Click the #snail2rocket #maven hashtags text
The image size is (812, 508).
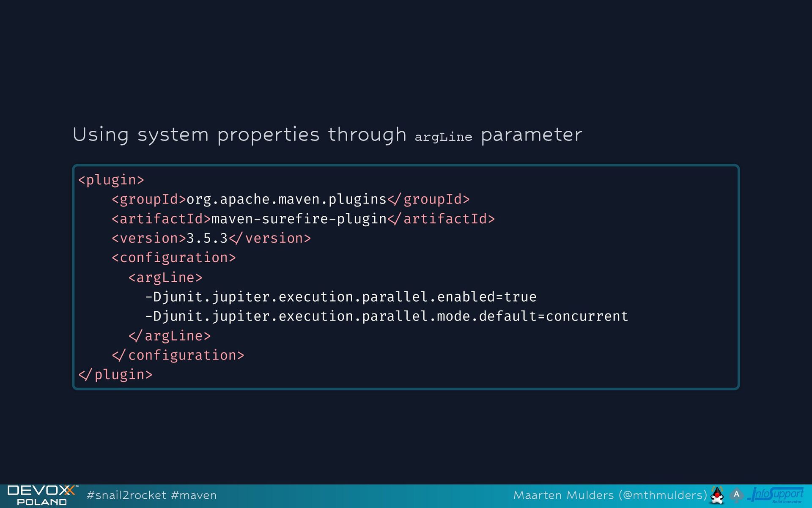(x=151, y=495)
